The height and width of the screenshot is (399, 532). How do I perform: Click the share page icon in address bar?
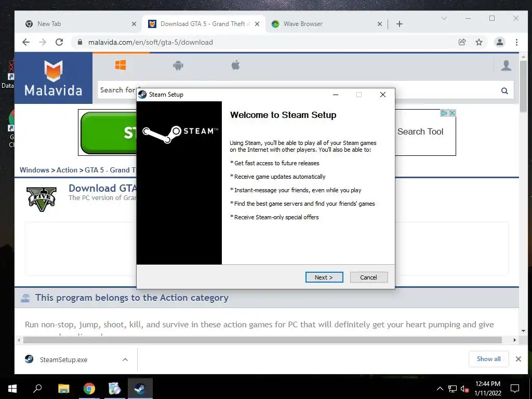coord(462,42)
